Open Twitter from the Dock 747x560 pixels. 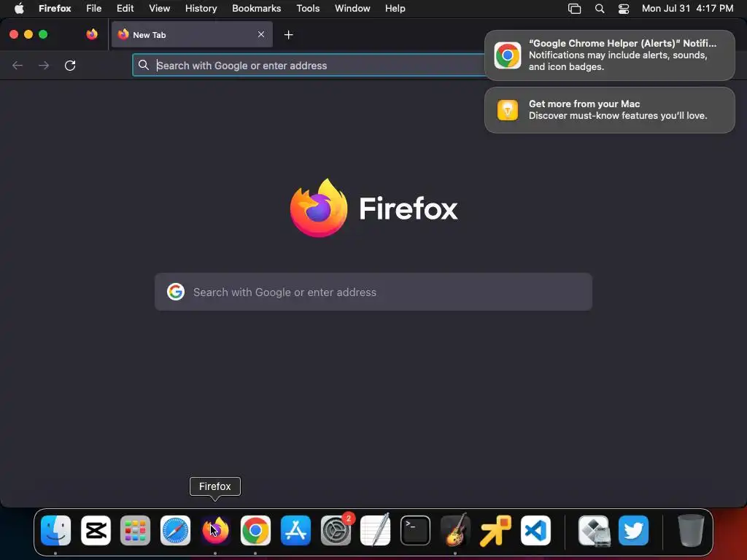click(634, 530)
